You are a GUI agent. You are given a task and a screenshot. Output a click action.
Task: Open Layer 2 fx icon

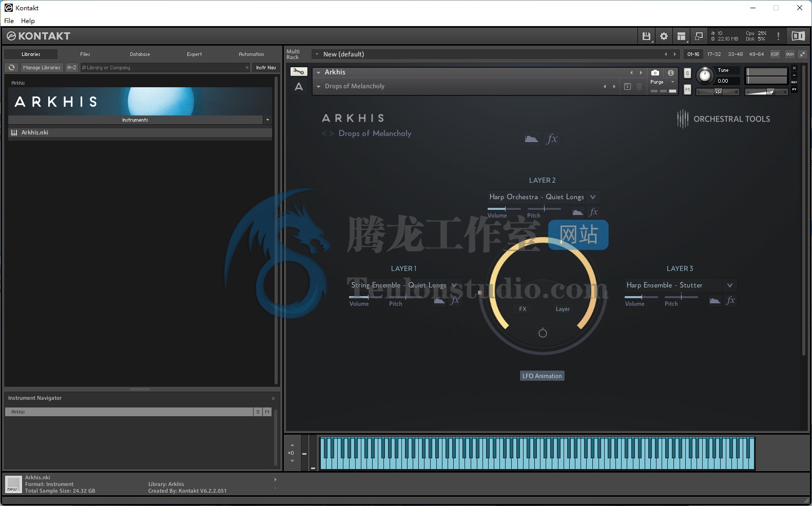594,212
